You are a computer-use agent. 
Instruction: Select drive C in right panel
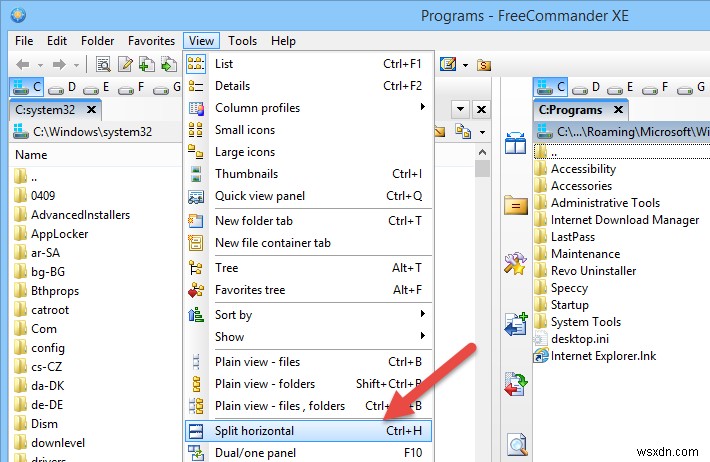550,87
